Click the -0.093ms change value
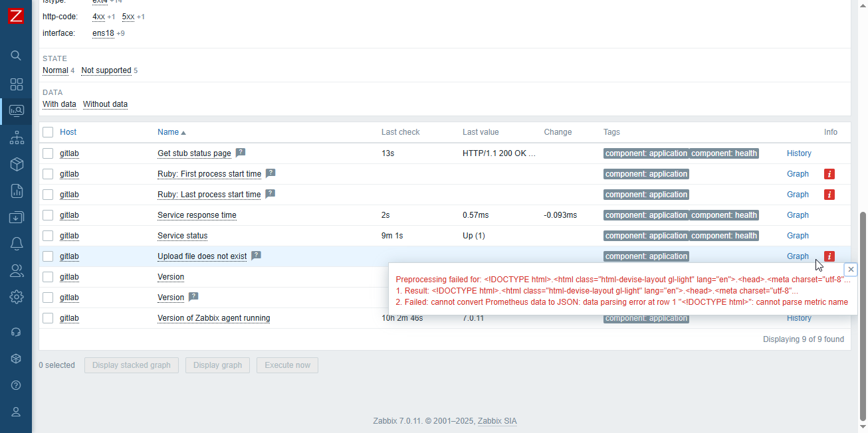The height and width of the screenshot is (433, 868). point(560,215)
